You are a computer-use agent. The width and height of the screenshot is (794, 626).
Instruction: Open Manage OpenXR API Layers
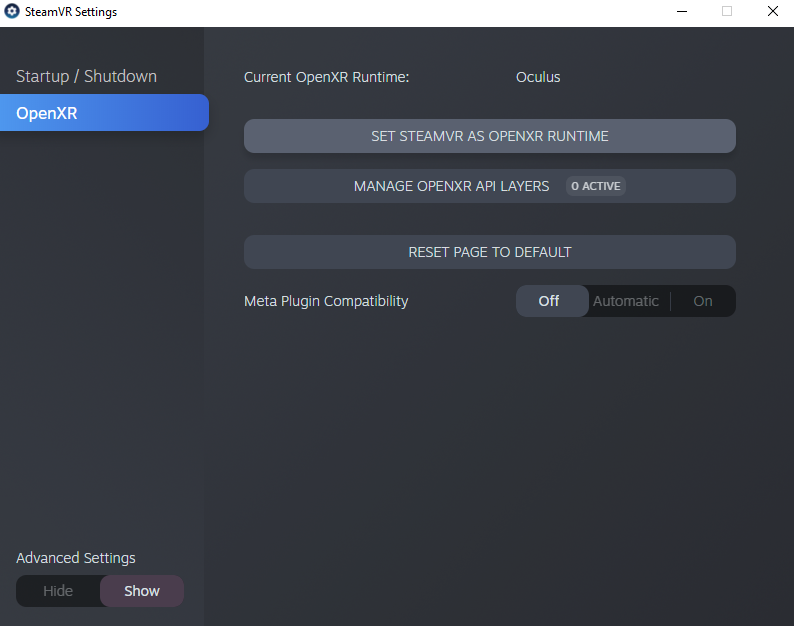coord(451,186)
